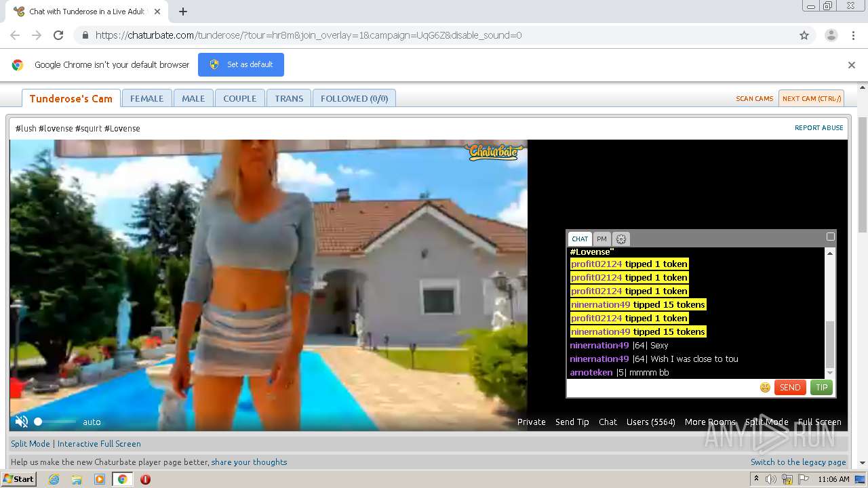Show hidden system tray icons

[757, 479]
